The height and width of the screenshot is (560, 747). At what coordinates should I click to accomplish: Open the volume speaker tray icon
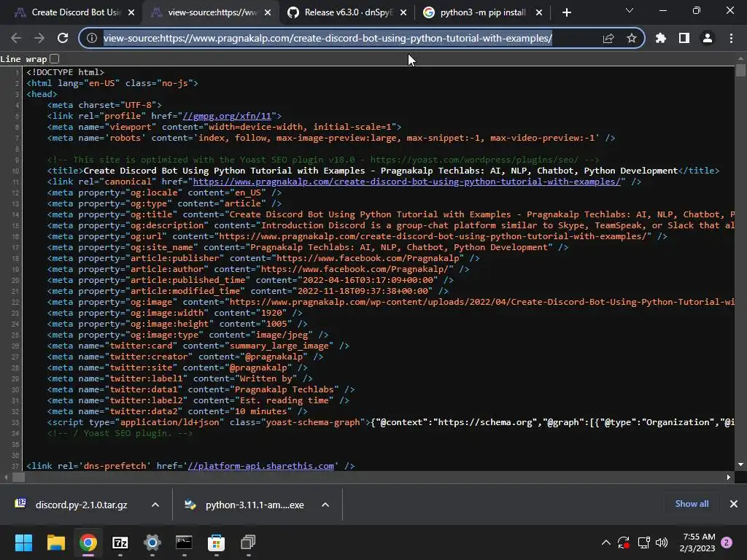point(662,542)
